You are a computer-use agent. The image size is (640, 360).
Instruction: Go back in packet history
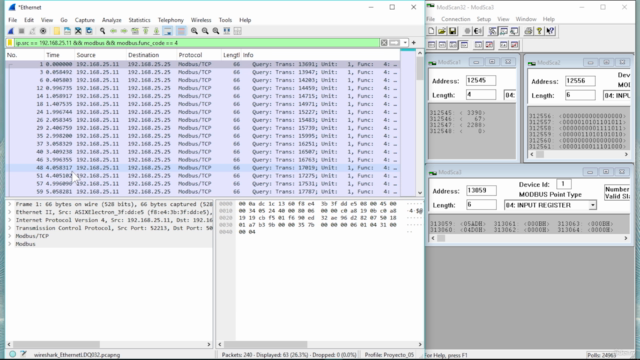click(x=113, y=31)
